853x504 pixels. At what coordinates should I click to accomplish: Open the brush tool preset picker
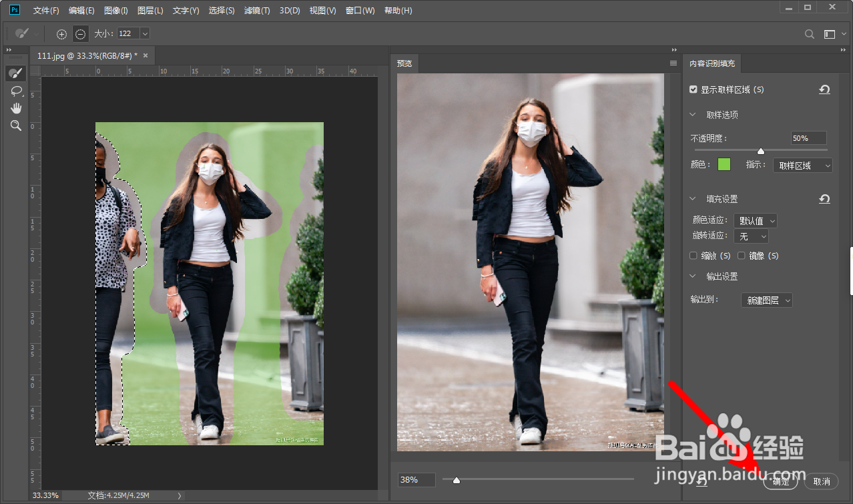pyautogui.click(x=25, y=33)
